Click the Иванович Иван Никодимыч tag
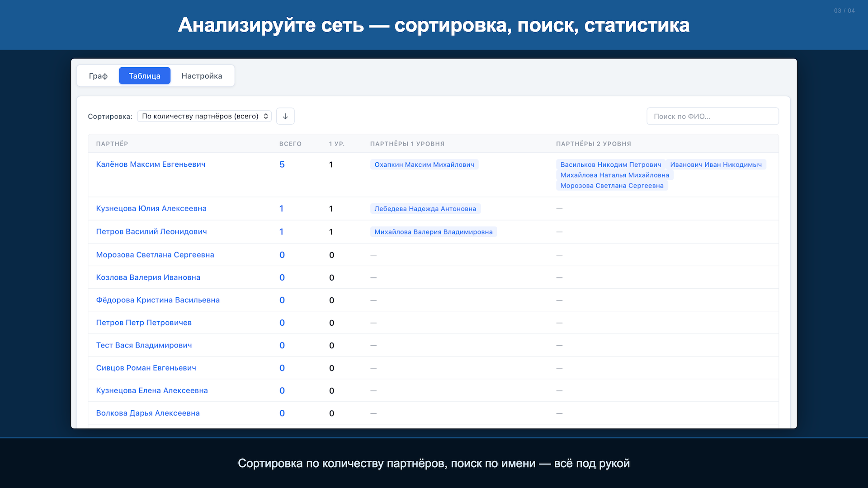The height and width of the screenshot is (488, 868). click(x=716, y=164)
